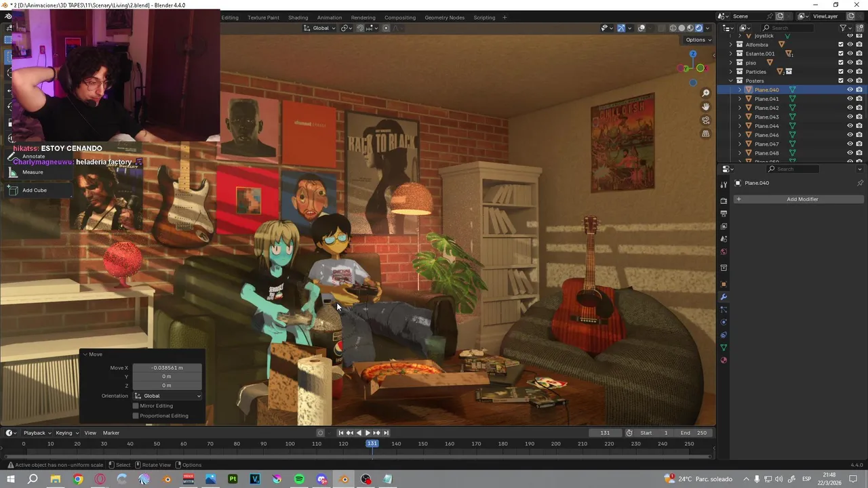Jump to the timeline end frame
The image size is (868, 488).
(x=386, y=433)
